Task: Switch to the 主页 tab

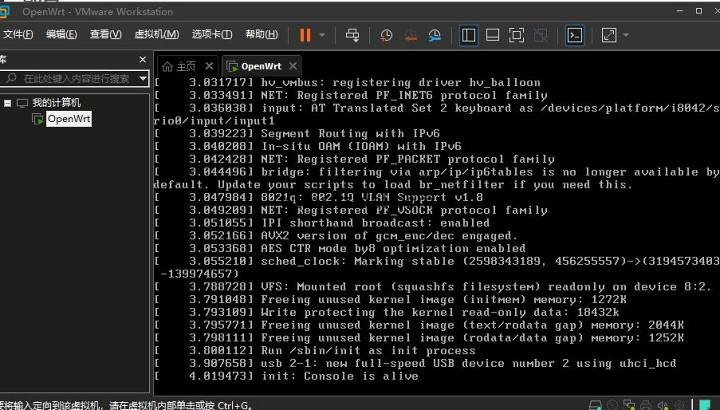Action: click(x=186, y=67)
